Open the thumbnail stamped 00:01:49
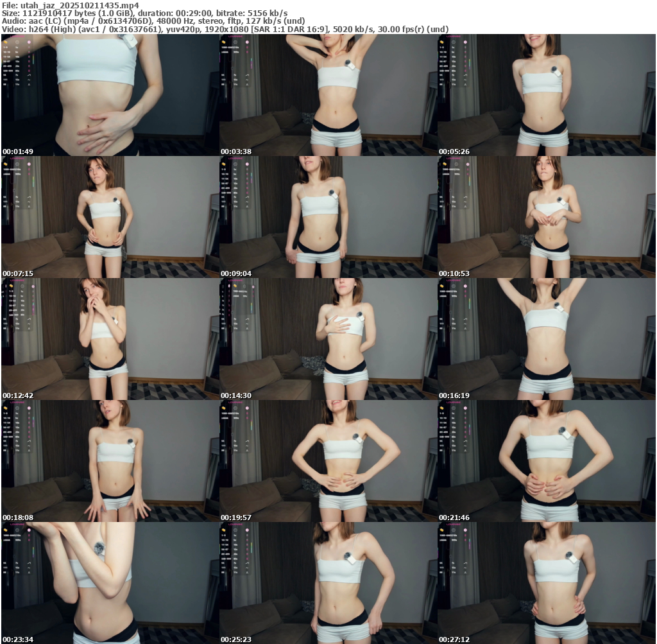This screenshot has width=657, height=644. click(110, 95)
